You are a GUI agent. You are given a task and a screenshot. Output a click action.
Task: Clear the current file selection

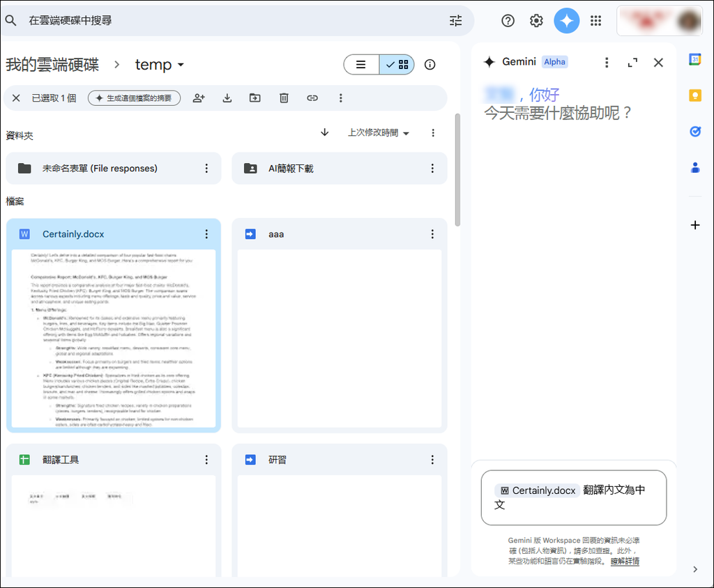coord(16,98)
